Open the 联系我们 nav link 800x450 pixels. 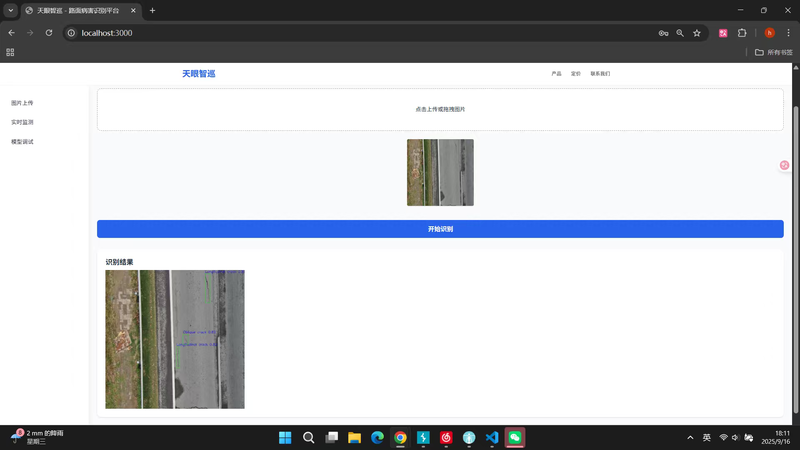point(600,74)
